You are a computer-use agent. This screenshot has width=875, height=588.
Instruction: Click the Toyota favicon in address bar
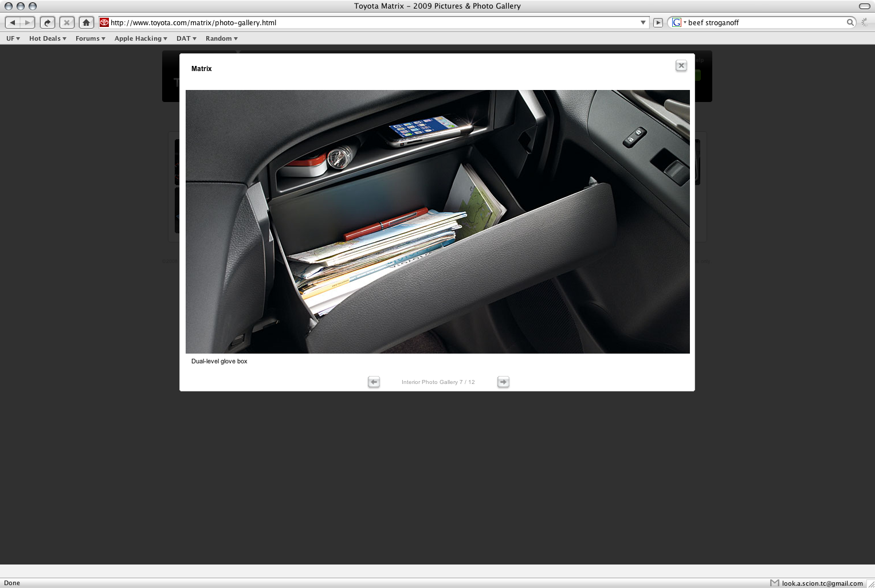click(x=104, y=22)
